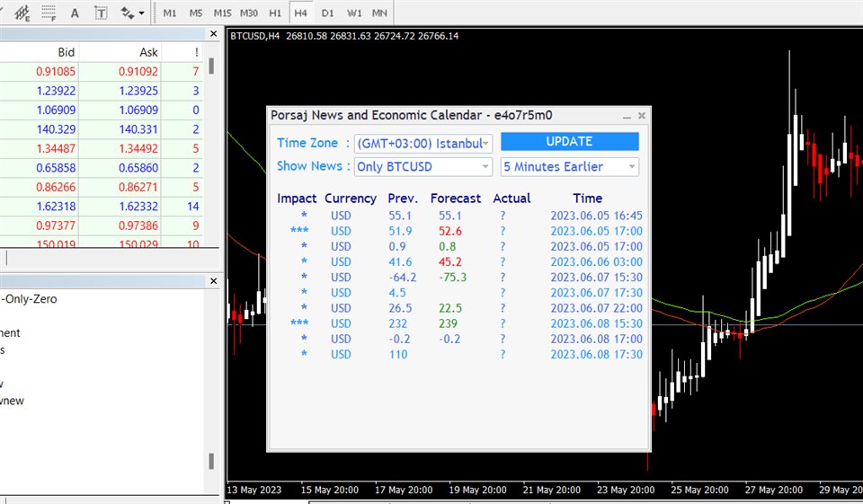Image resolution: width=863 pixels, height=504 pixels.
Task: Click the '23 May 20:00' time axis label
Action: [626, 490]
